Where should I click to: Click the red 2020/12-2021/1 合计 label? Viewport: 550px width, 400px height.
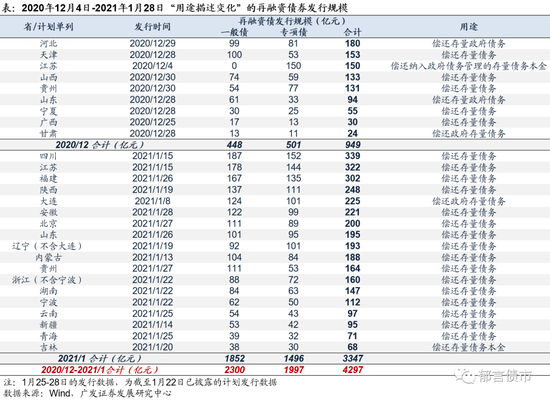[100, 369]
